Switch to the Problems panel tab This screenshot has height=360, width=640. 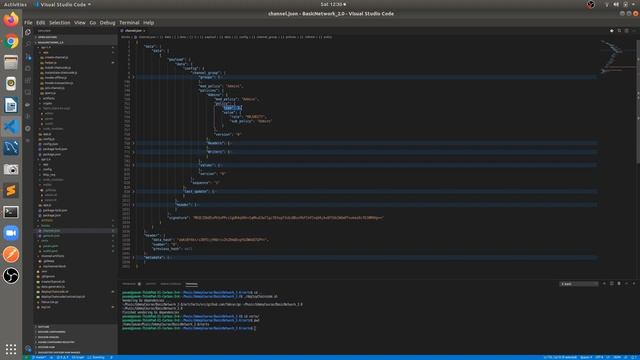tap(130, 284)
